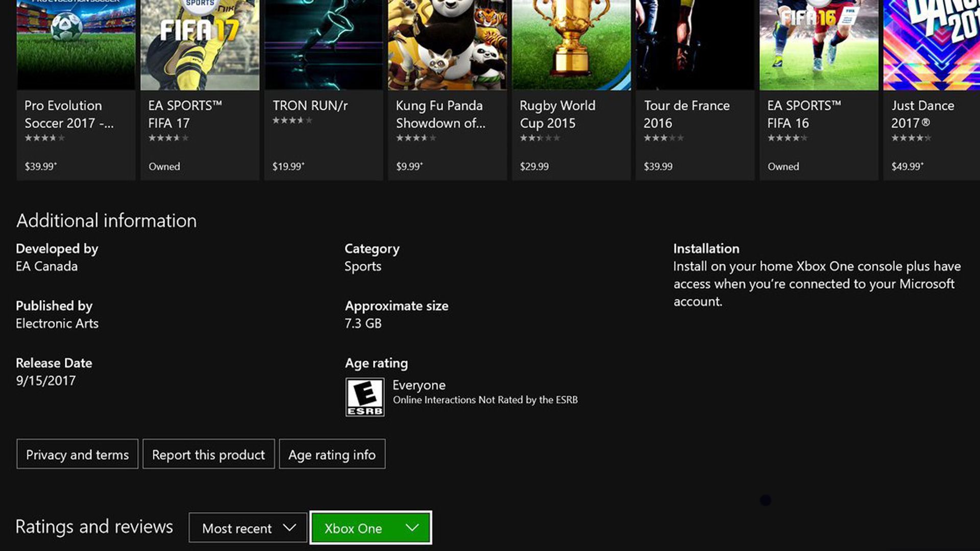
Task: Open the Tour de France 2016 game page
Action: pos(694,43)
